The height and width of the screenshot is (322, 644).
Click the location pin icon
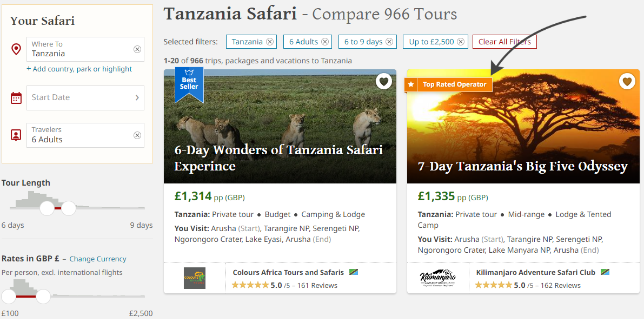(x=16, y=50)
